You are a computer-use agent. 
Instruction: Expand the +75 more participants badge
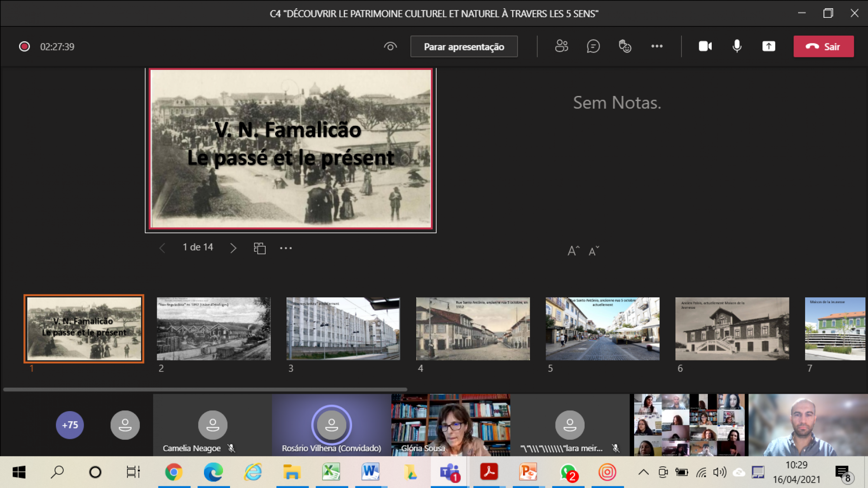click(x=70, y=425)
